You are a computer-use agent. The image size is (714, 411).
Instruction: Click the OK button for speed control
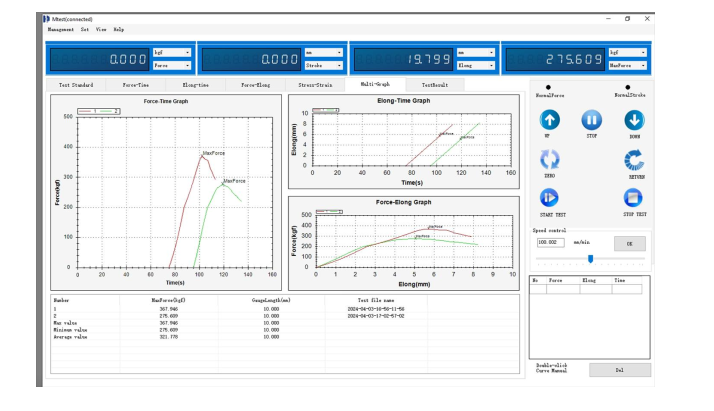click(630, 242)
